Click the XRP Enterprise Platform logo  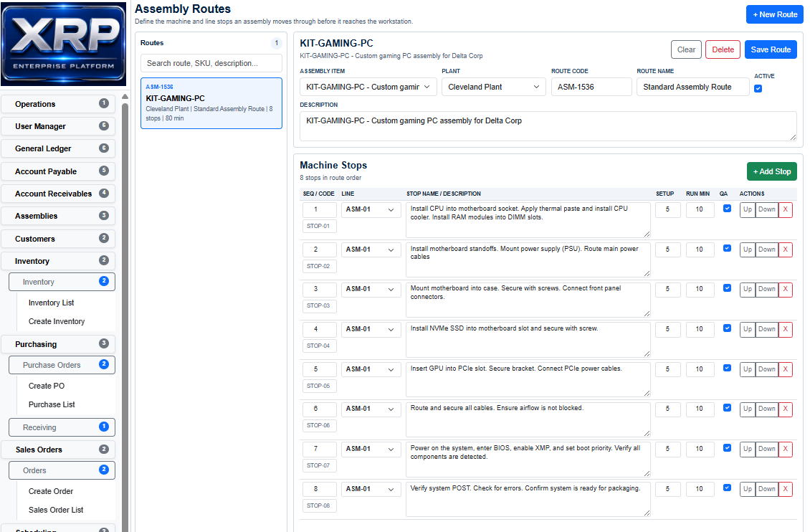64,44
